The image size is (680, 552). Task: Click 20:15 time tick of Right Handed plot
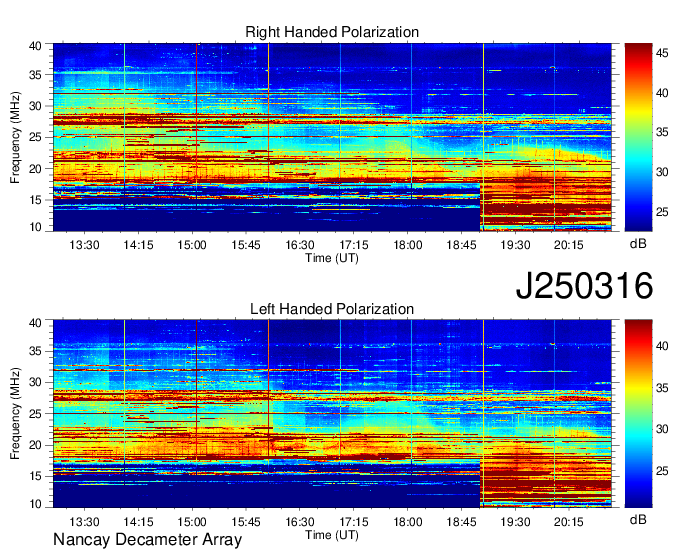pos(569,245)
